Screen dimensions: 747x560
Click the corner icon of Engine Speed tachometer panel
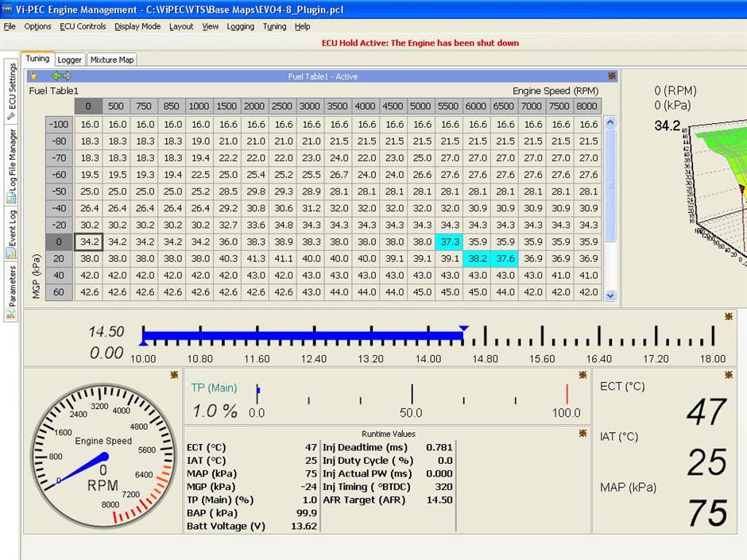[x=173, y=375]
